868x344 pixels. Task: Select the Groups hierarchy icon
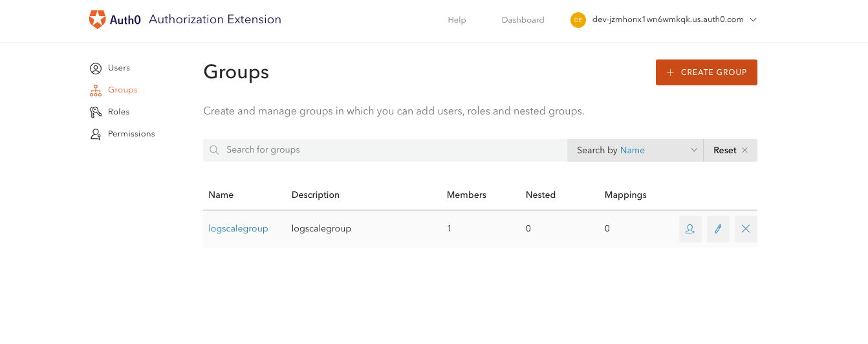[96, 90]
